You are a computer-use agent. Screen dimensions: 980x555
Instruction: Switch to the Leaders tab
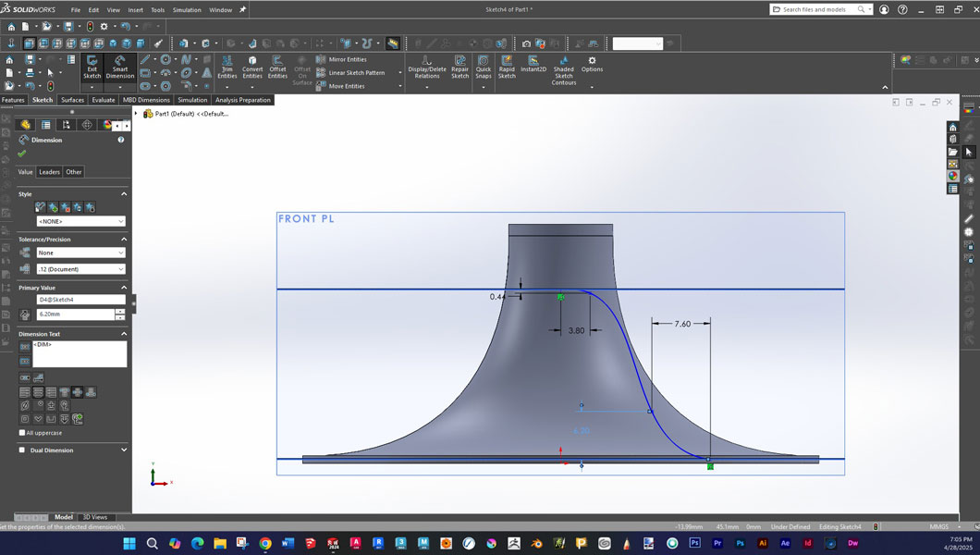(49, 172)
